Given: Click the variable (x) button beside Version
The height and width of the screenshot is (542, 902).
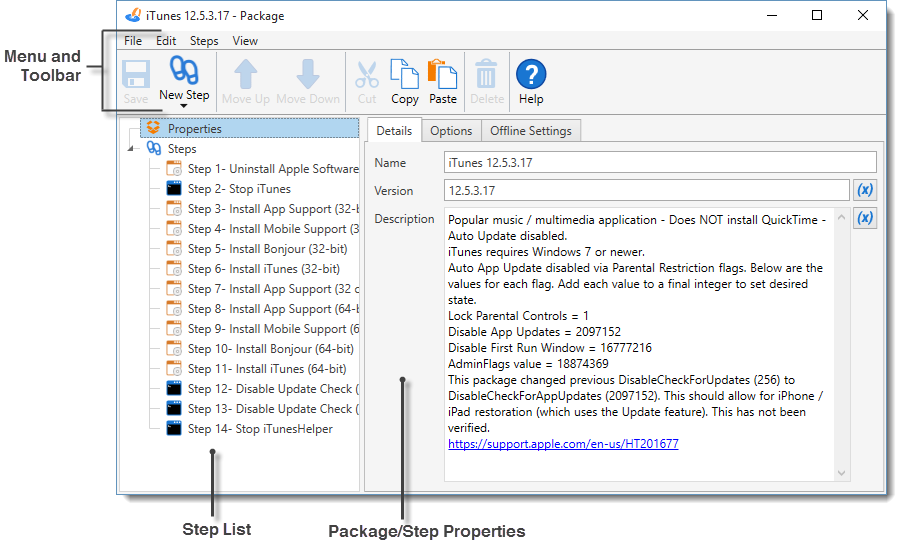Looking at the screenshot, I should coord(865,190).
